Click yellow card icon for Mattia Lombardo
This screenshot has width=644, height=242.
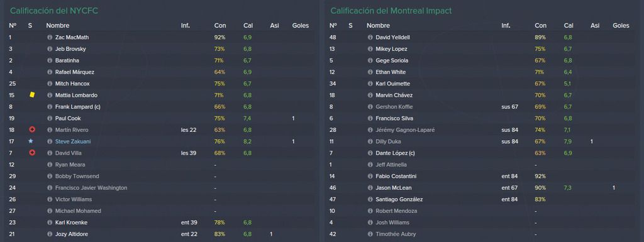pyautogui.click(x=32, y=95)
